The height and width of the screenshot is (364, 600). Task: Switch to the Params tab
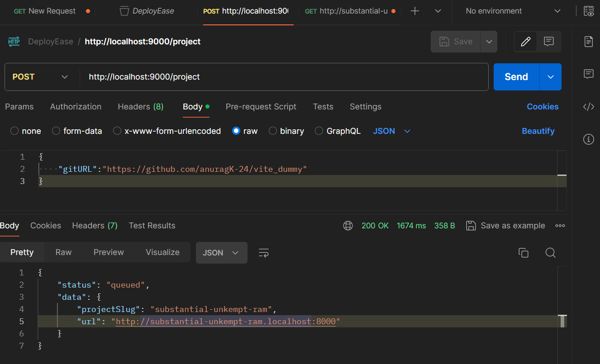[x=19, y=107]
